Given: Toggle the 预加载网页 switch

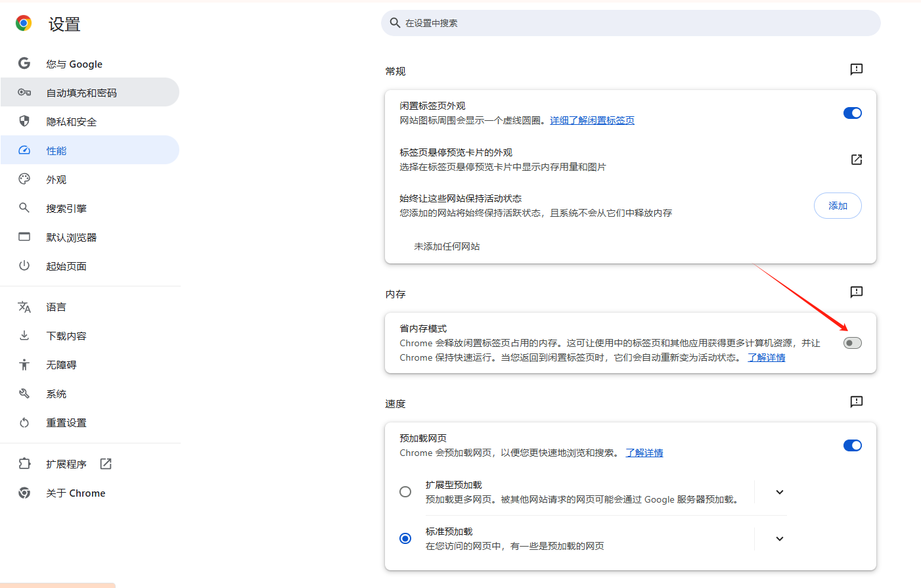Looking at the screenshot, I should 853,445.
